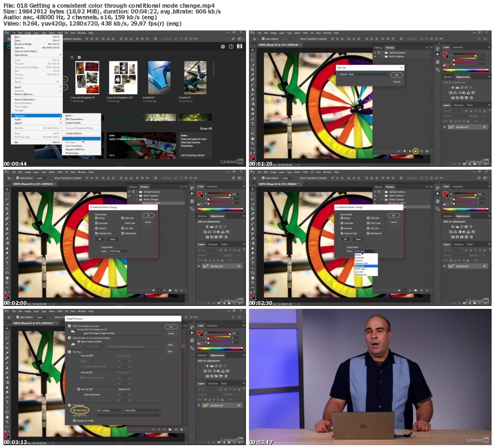The height and width of the screenshot is (448, 495).
Task: Click OK in the New Set dialog
Action: click(396, 75)
